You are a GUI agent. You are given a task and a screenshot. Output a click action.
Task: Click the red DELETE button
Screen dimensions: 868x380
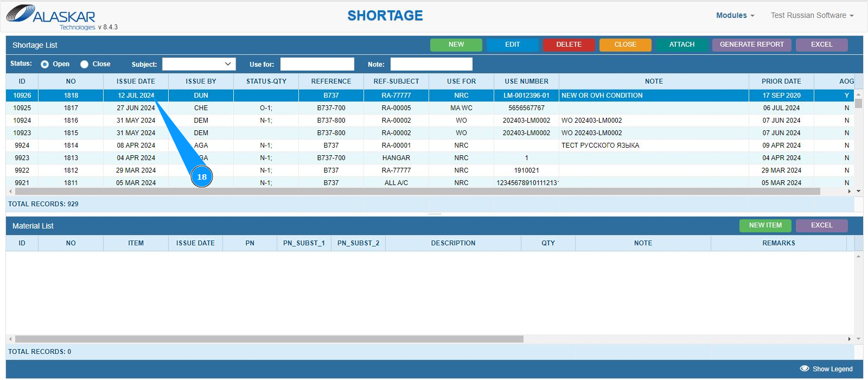pos(569,45)
